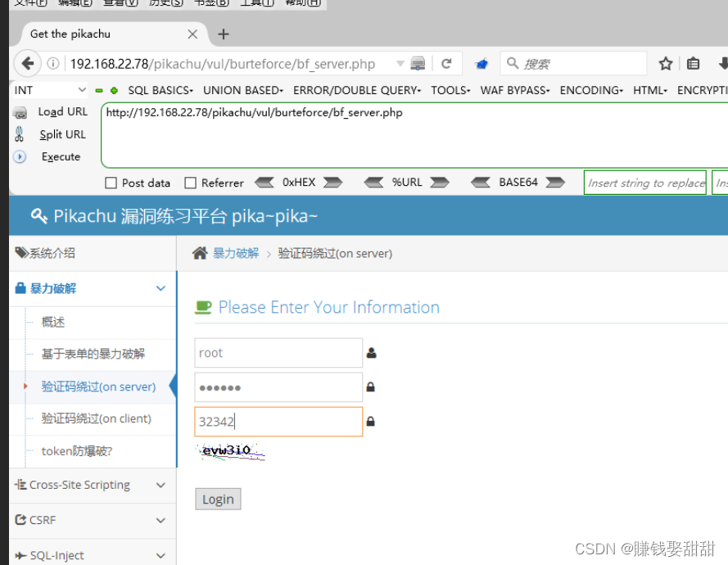The image size is (728, 565).
Task: Open the bookmarks list icon
Action: [693, 64]
